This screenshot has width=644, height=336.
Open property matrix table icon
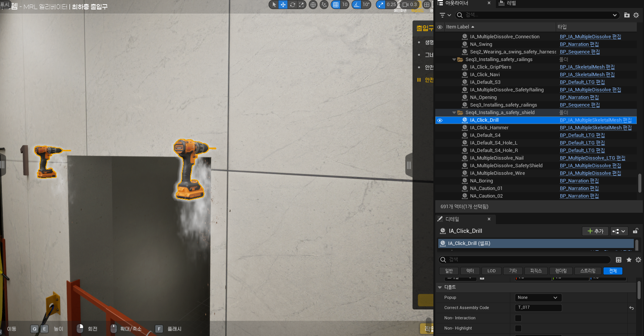click(619, 260)
